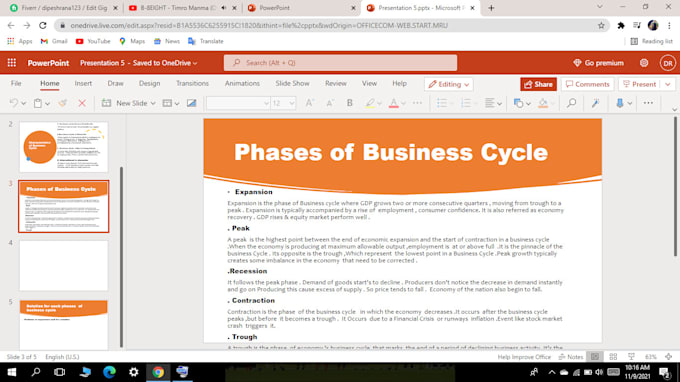The width and height of the screenshot is (680, 382).
Task: Open more ribbon options ellipsis
Action: point(648,103)
